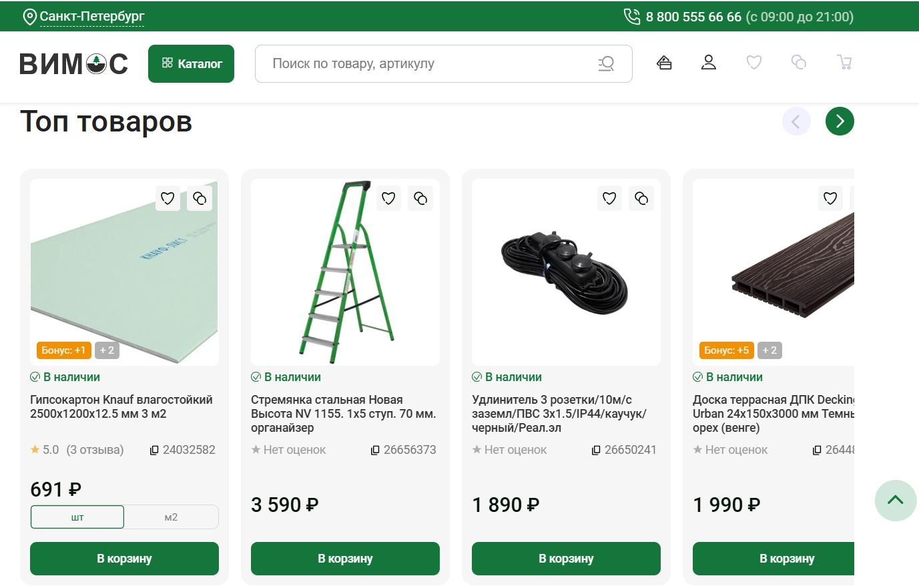
Task: Click the stores icon in header
Action: click(664, 63)
